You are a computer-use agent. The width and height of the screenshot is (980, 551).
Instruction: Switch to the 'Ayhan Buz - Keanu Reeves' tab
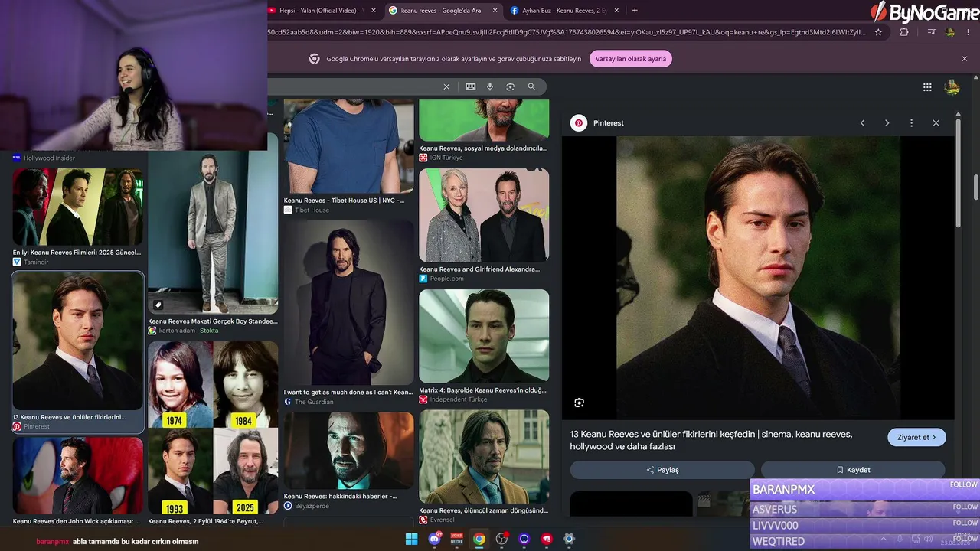[564, 11]
